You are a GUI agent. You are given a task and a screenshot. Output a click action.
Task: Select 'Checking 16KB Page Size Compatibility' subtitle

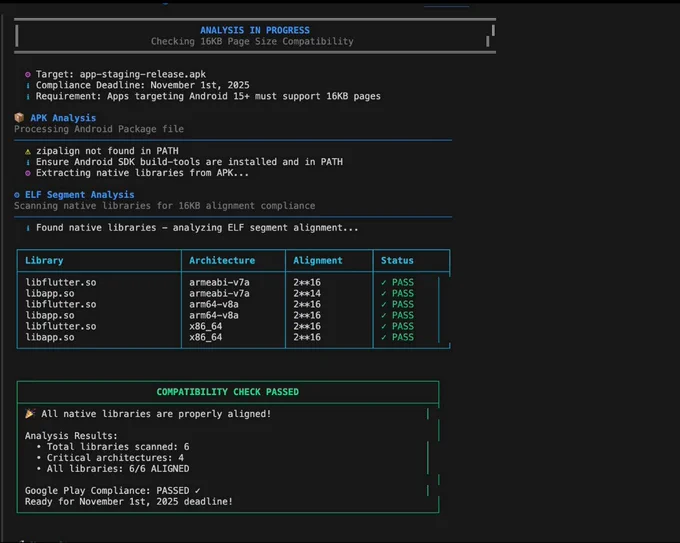coord(252,41)
